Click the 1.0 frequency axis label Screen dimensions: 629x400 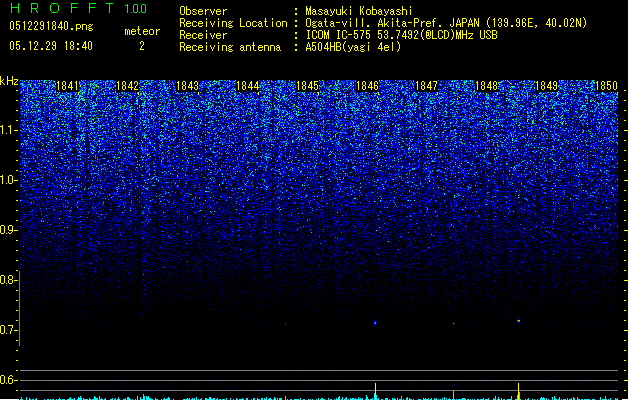pos(8,180)
